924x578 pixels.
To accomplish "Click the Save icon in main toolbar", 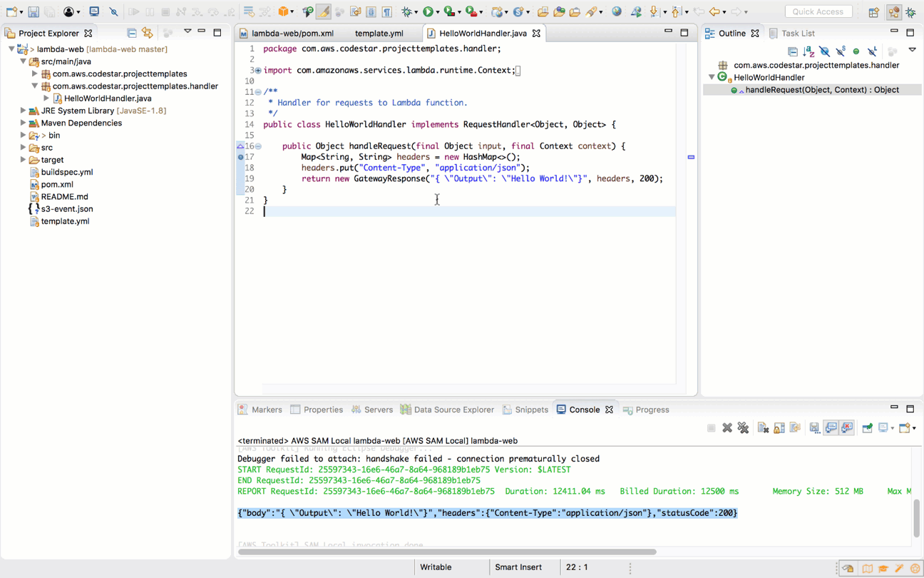I will click(34, 11).
